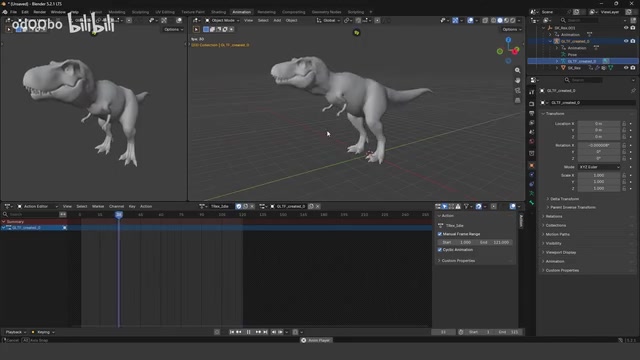Open the Keying dropdown

click(44, 332)
